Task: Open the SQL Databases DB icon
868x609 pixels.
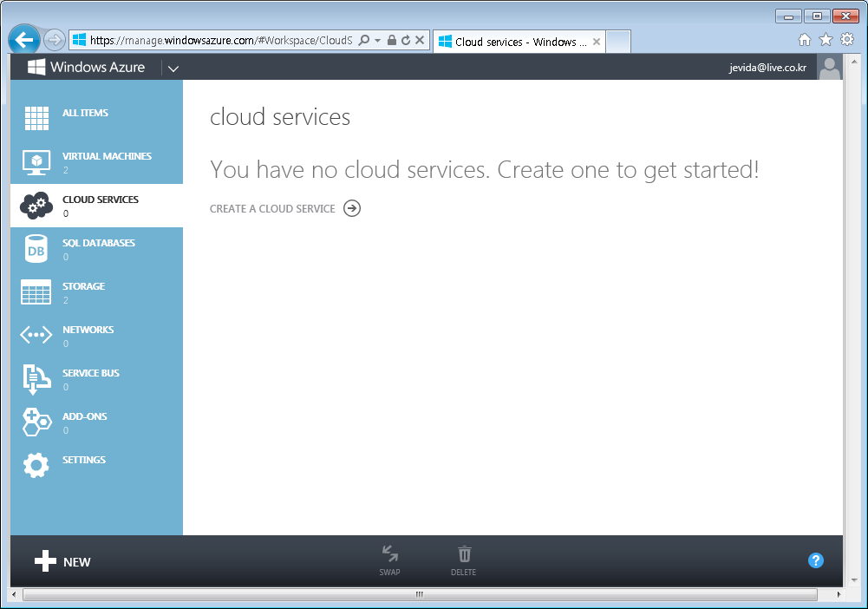Action: (x=36, y=249)
